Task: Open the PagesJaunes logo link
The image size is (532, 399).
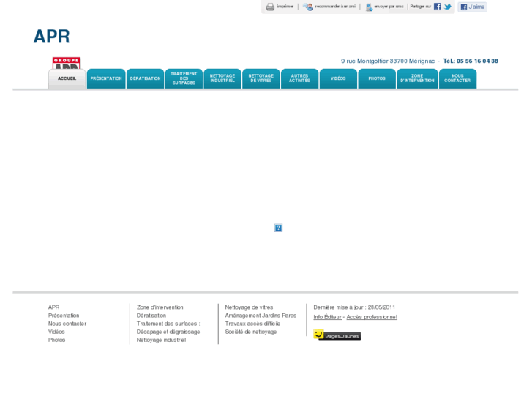Action: click(x=337, y=335)
